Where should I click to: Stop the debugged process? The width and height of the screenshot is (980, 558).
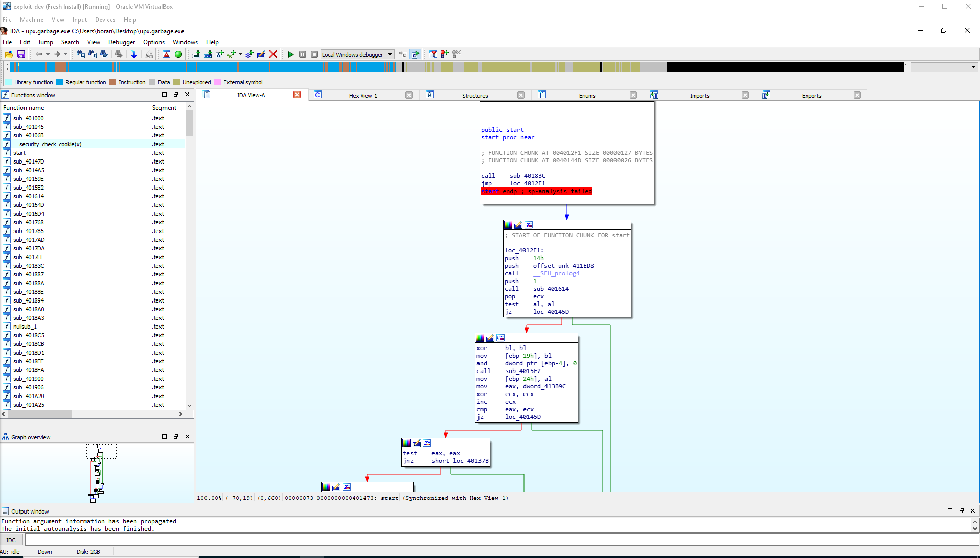click(x=314, y=54)
